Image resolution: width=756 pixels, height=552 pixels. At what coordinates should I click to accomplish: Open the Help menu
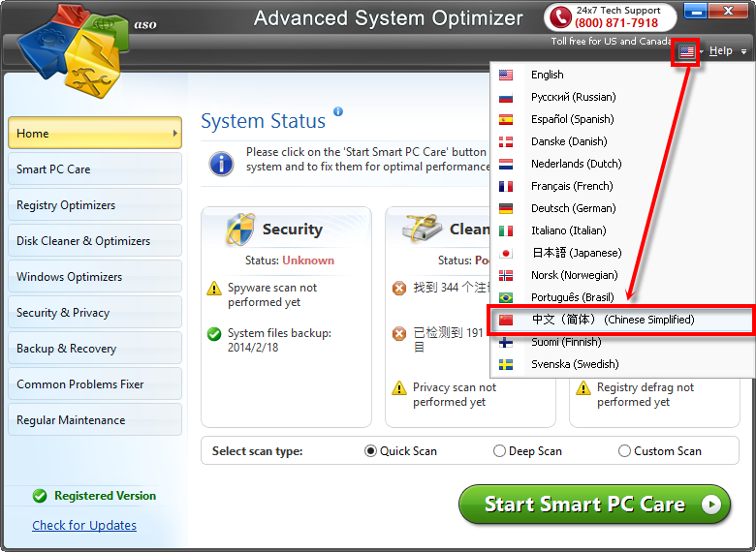[721, 50]
